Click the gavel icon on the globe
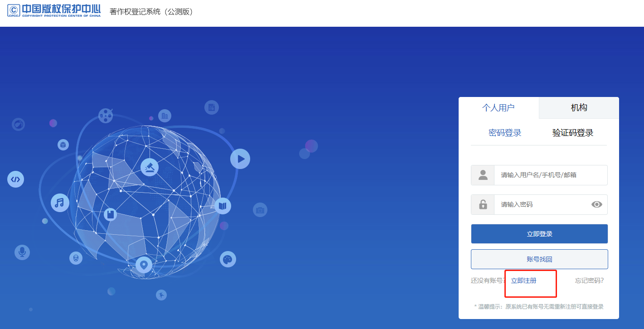 click(149, 167)
